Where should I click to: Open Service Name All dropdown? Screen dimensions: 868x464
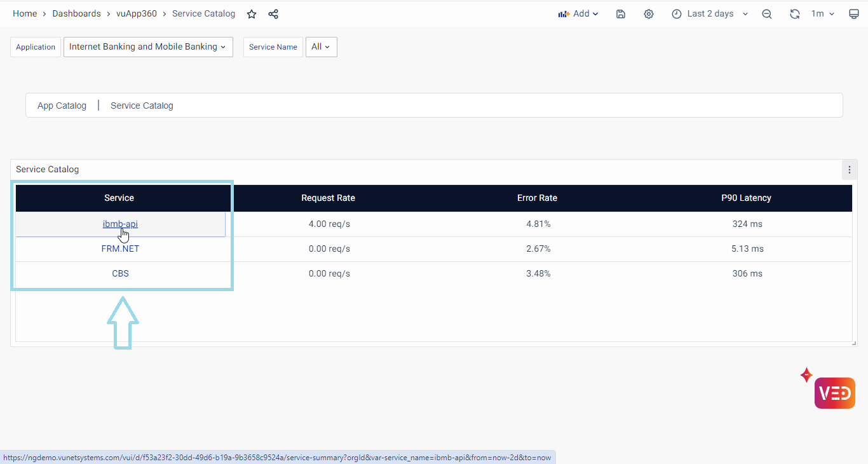click(x=321, y=47)
